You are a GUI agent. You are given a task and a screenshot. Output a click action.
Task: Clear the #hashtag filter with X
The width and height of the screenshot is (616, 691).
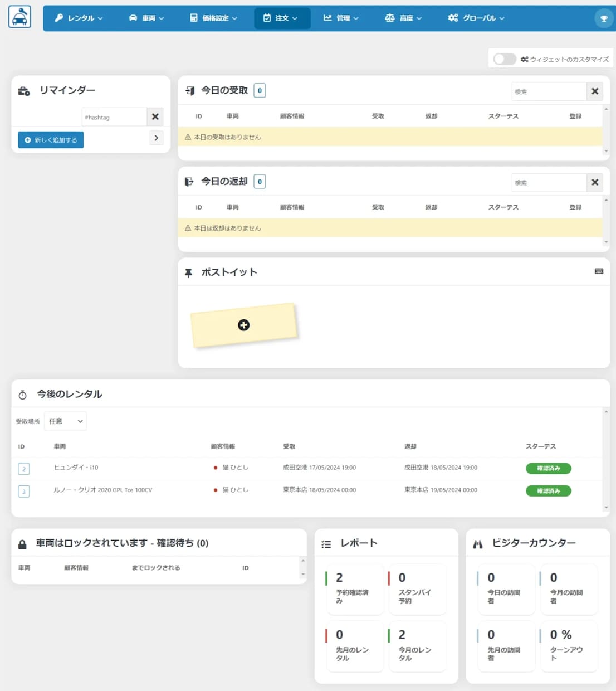[155, 117]
